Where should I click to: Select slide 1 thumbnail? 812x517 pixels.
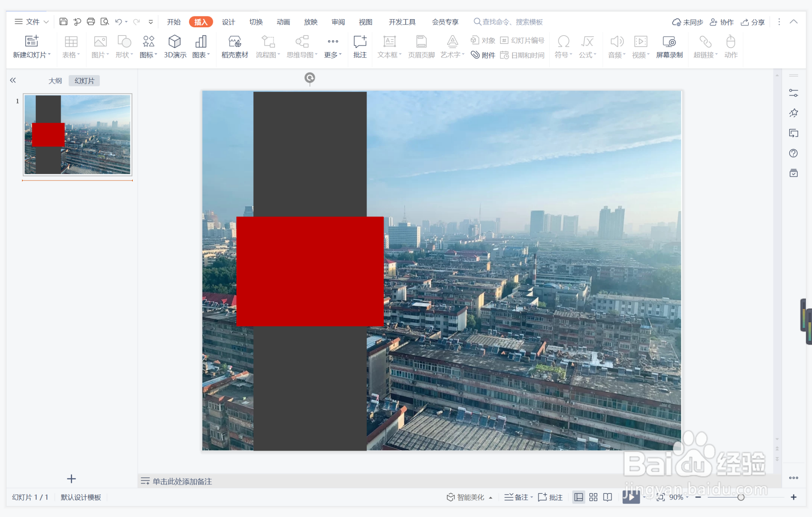coord(77,134)
